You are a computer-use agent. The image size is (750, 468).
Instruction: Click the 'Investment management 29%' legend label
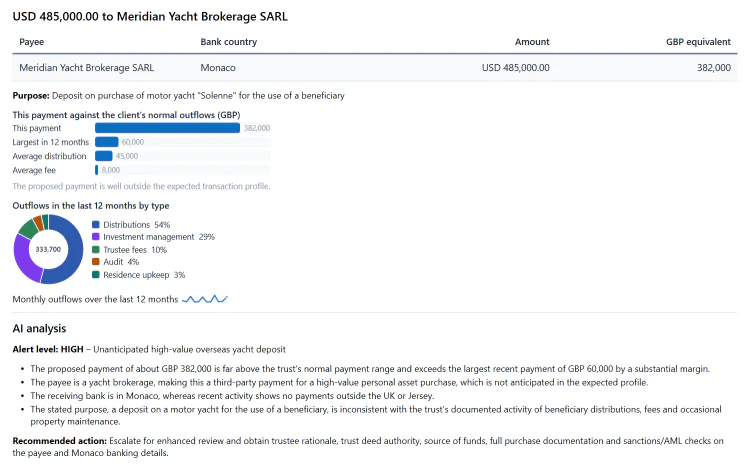[159, 237]
